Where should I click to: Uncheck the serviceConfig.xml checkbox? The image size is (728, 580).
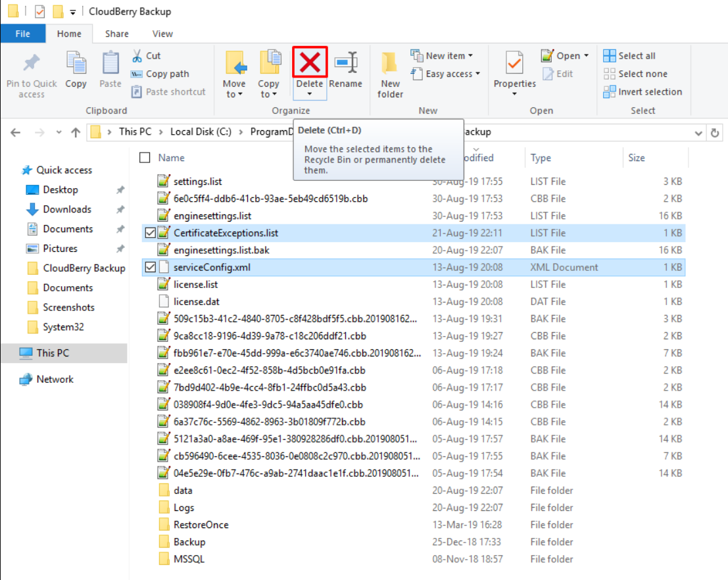point(150,267)
